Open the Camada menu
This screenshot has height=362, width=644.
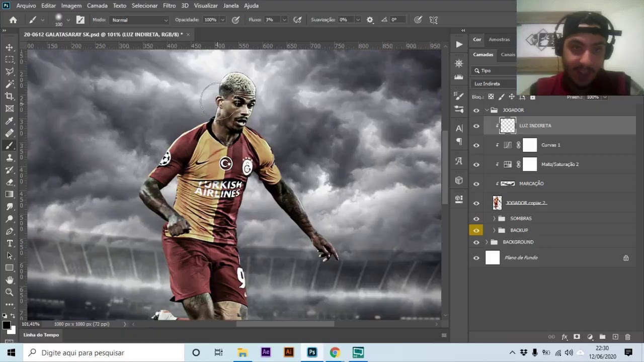coord(97,6)
